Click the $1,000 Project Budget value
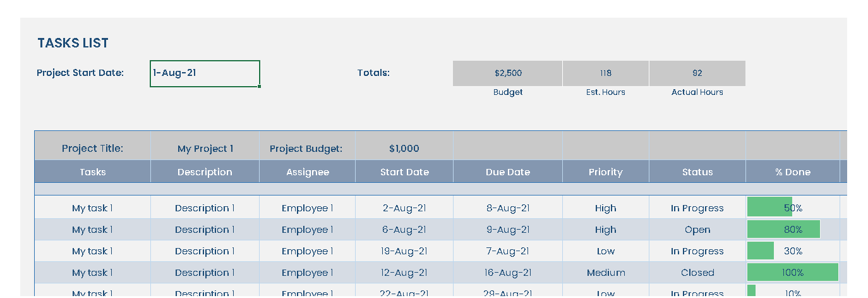The image size is (868, 298). (x=404, y=149)
